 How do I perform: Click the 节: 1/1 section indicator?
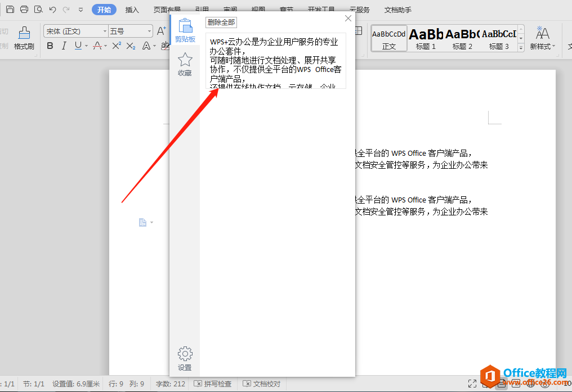(34, 384)
